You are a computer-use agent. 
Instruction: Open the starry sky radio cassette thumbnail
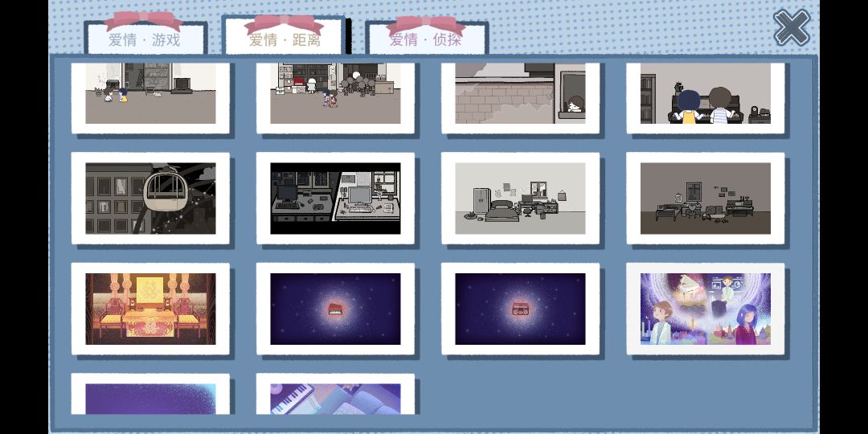[x=520, y=309]
